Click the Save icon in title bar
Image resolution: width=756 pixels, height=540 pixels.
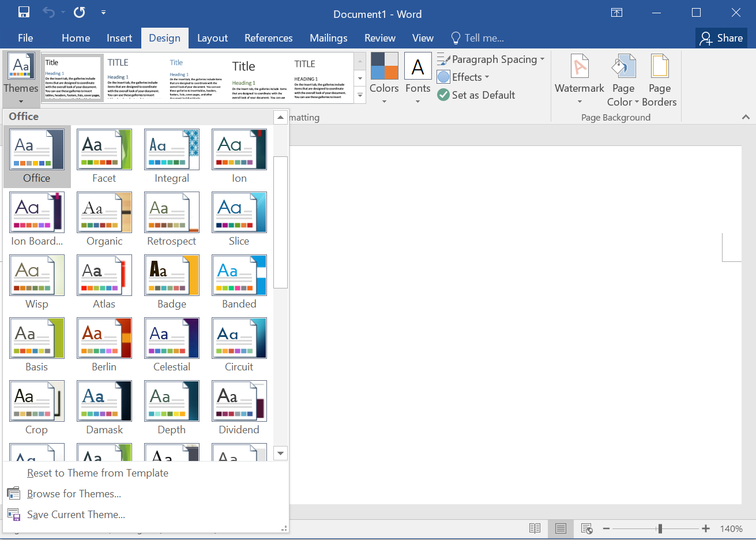tap(24, 13)
